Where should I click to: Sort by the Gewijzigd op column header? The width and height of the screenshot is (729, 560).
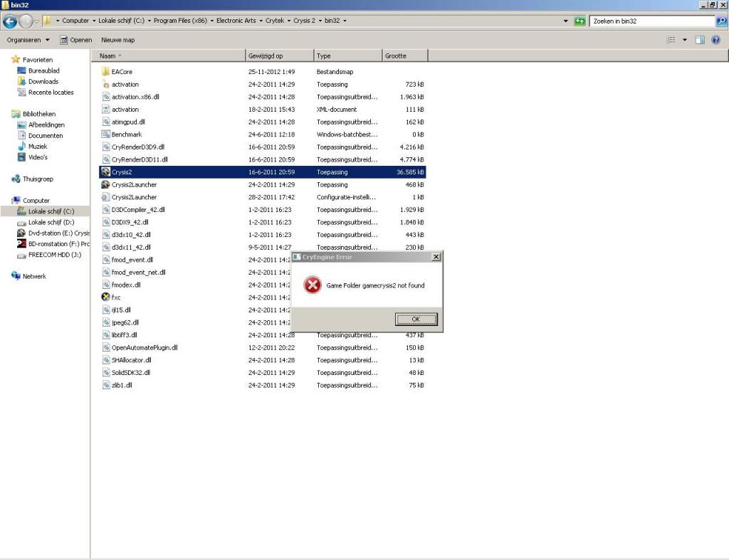[x=279, y=56]
